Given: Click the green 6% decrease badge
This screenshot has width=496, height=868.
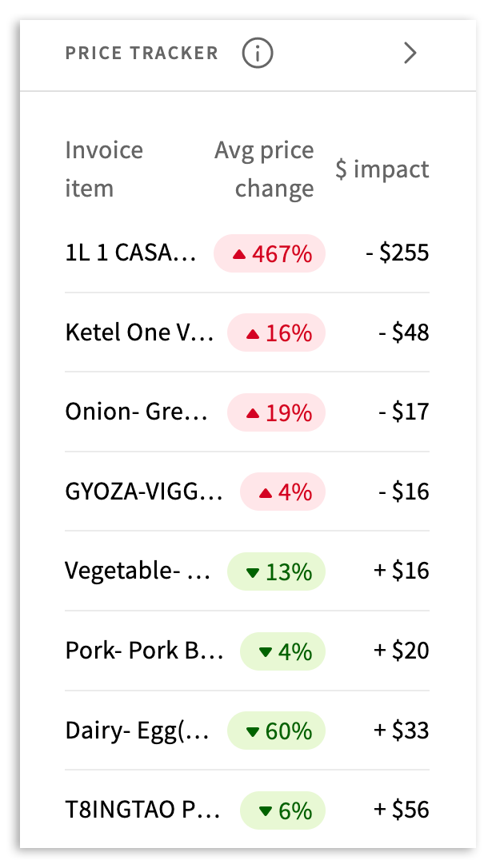Looking at the screenshot, I should click(x=283, y=810).
